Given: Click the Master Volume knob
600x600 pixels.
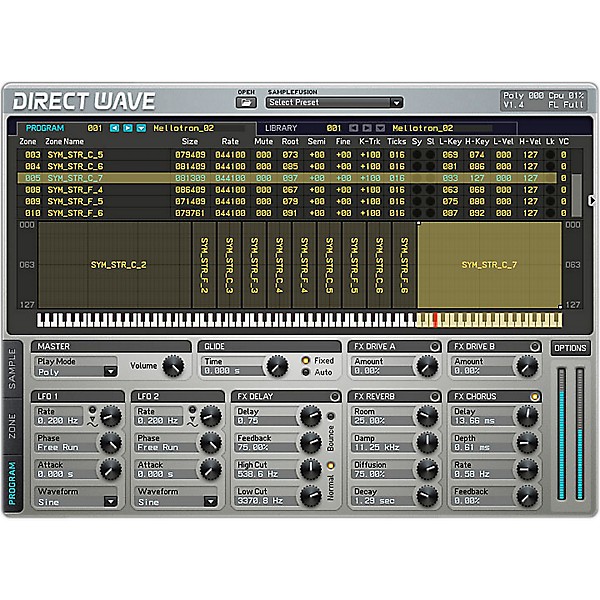Looking at the screenshot, I should (x=173, y=366).
